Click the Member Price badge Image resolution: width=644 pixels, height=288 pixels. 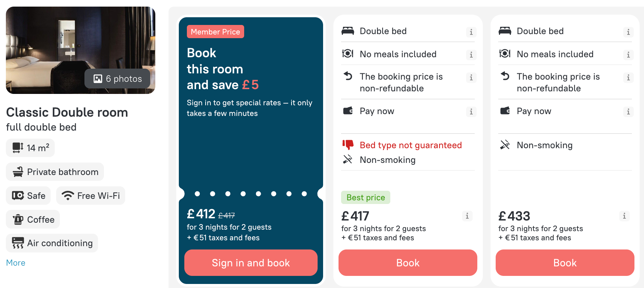click(x=215, y=32)
